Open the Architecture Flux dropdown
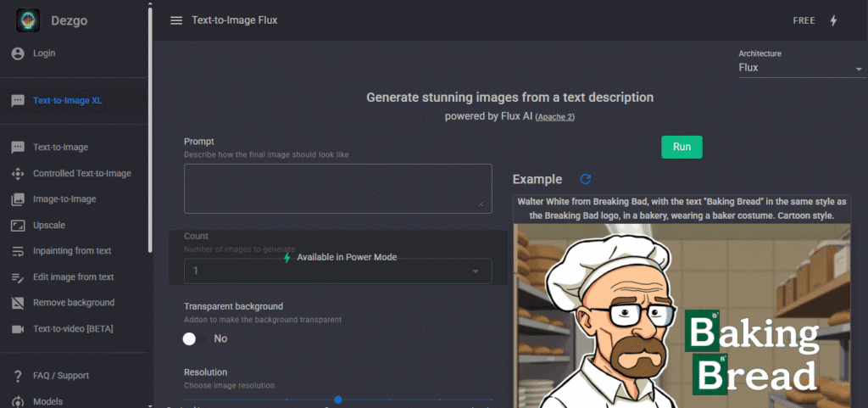Viewport: 868px width, 408px height. click(x=803, y=68)
